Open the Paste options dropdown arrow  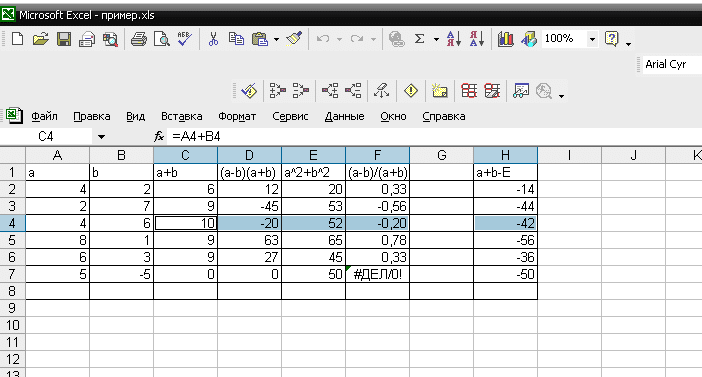[x=276, y=39]
